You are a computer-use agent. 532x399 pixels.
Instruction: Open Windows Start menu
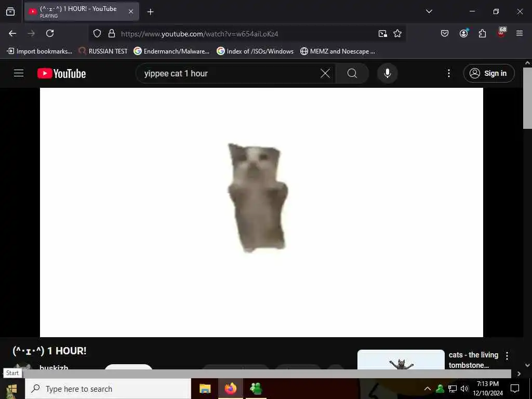12,389
